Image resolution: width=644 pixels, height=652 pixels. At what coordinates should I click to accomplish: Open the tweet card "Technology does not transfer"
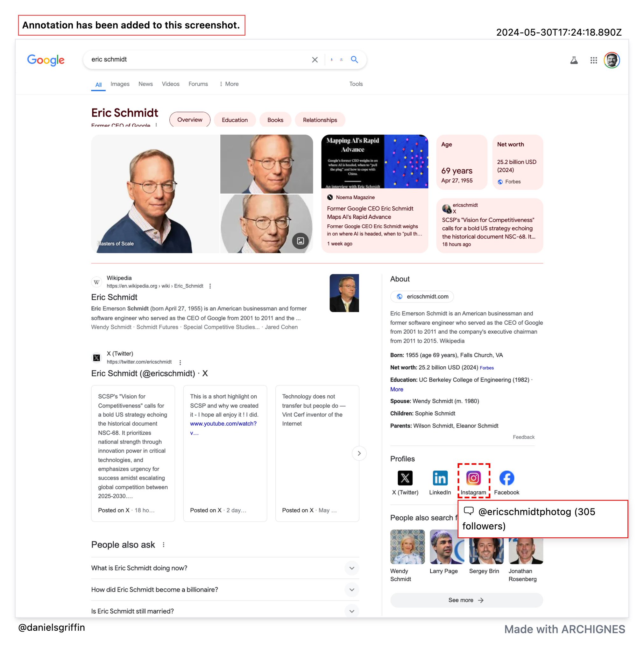pyautogui.click(x=317, y=453)
